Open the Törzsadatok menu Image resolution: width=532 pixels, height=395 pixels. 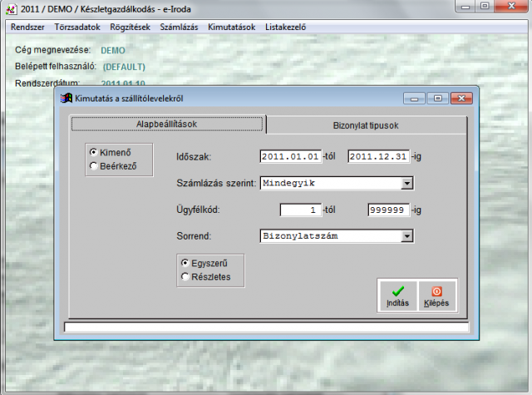click(x=77, y=27)
